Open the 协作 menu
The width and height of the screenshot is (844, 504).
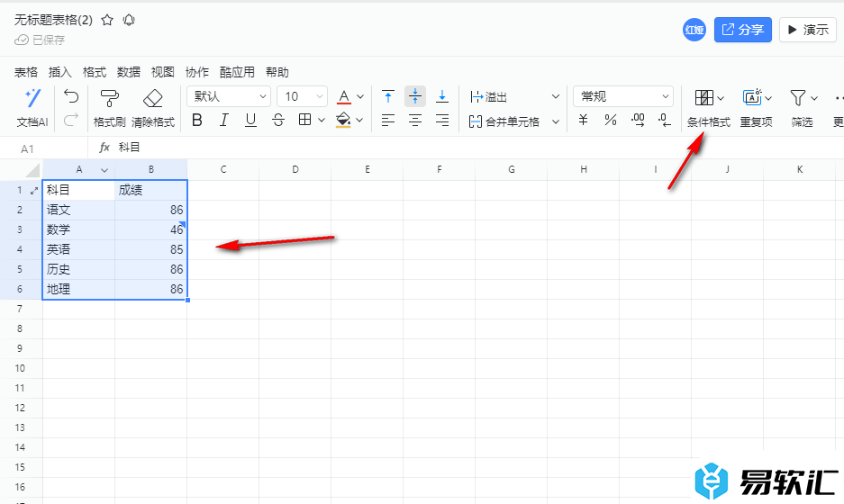click(197, 72)
